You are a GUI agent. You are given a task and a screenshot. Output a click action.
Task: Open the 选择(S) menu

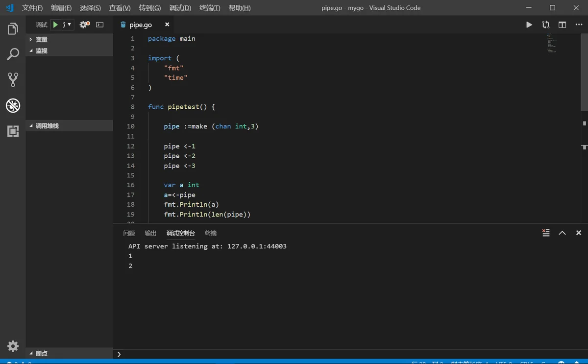click(x=90, y=8)
